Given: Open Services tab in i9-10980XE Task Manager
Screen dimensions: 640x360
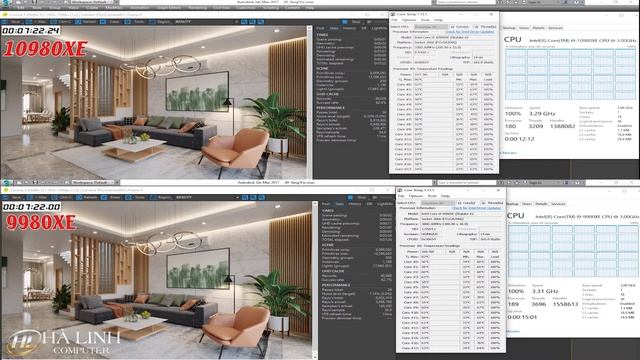Looking at the screenshot, I should tap(556, 28).
